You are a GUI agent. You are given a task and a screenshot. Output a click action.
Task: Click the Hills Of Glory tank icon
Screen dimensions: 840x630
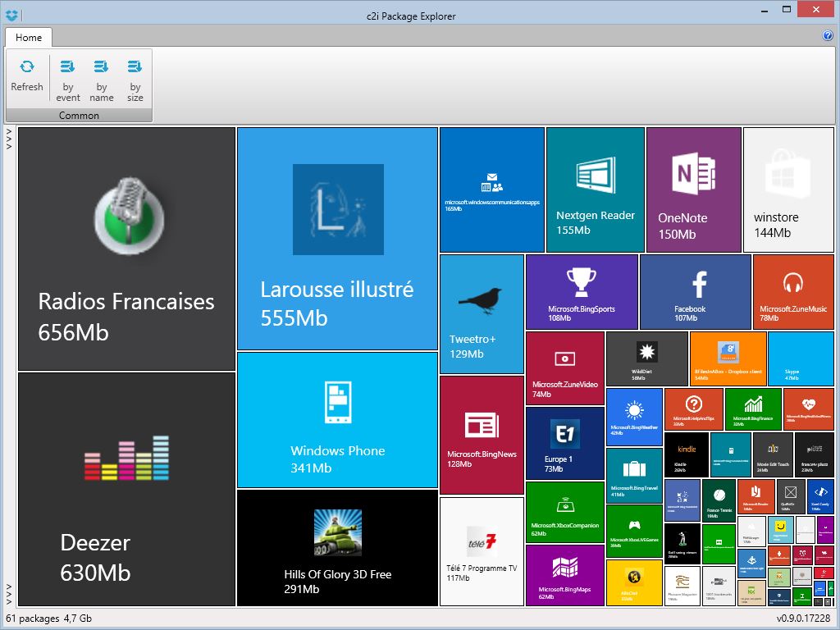point(337,532)
